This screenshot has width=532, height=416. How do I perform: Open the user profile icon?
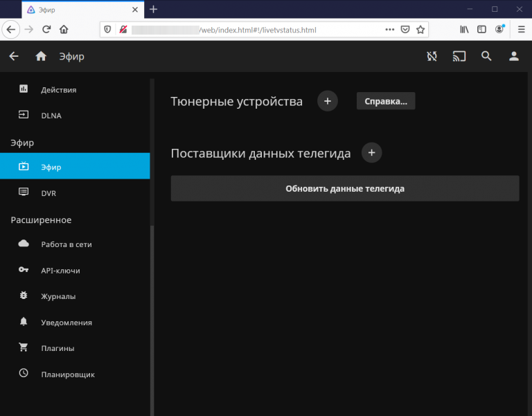(x=514, y=57)
